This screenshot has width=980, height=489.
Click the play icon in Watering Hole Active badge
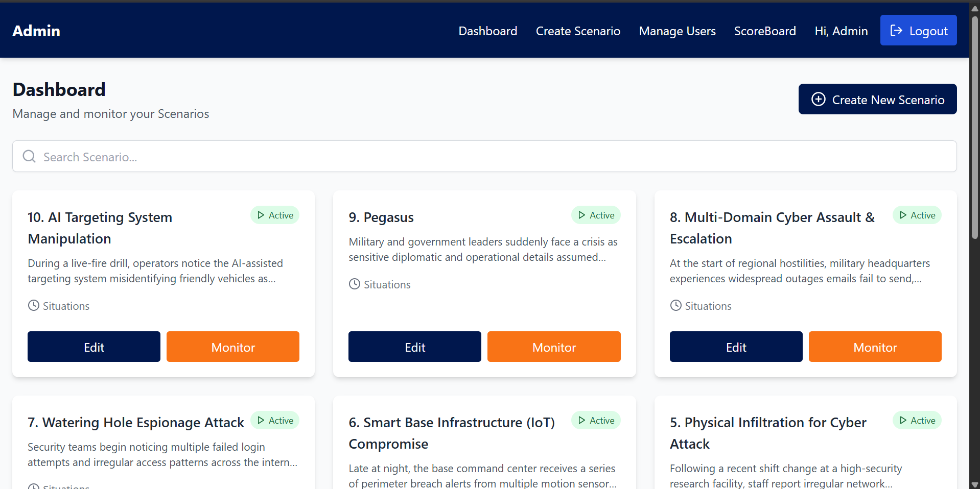point(261,420)
